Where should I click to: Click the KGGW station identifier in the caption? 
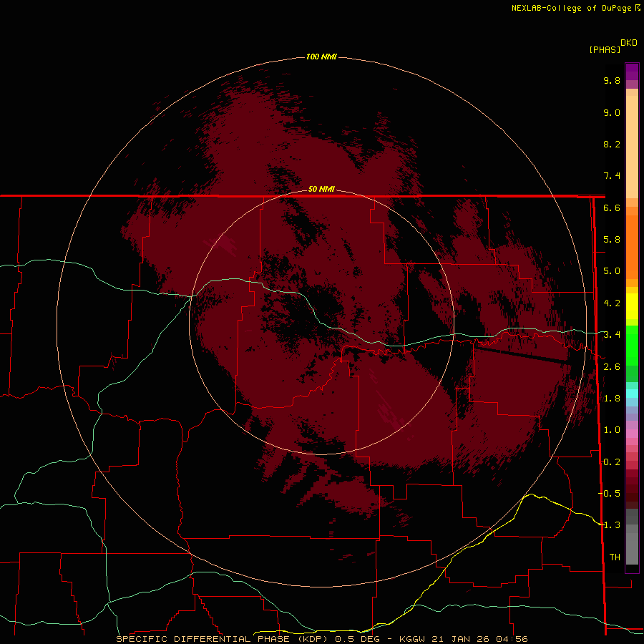click(x=412, y=639)
